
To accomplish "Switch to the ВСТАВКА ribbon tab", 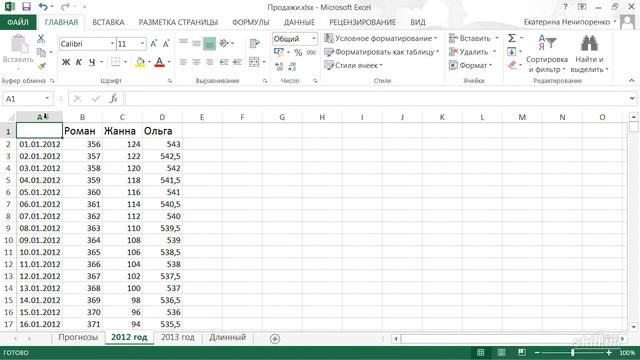I will [x=108, y=22].
